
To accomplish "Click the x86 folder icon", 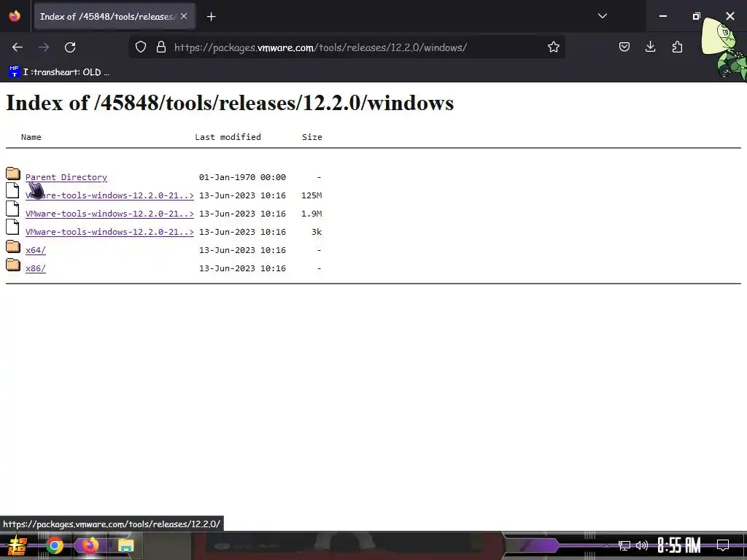I will 13,264.
